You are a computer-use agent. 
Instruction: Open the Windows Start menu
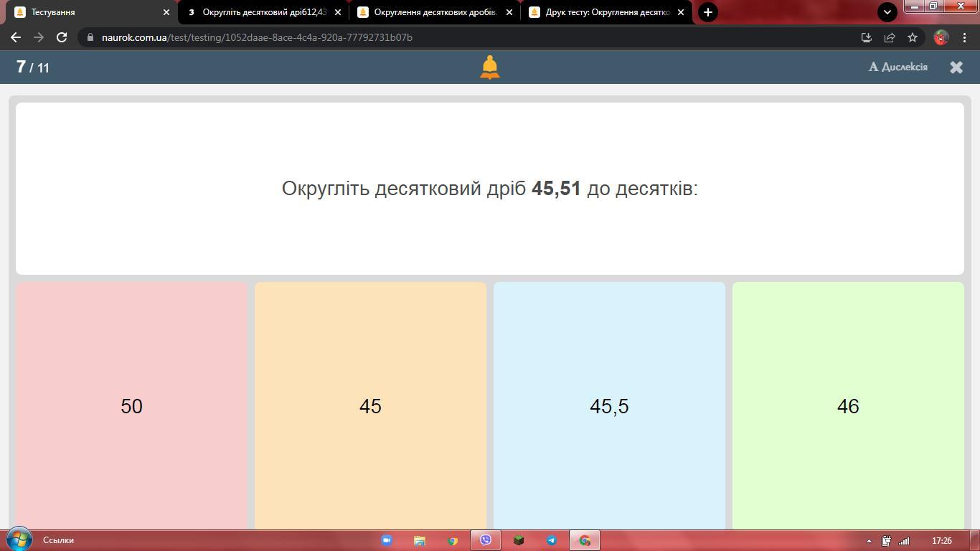19,540
